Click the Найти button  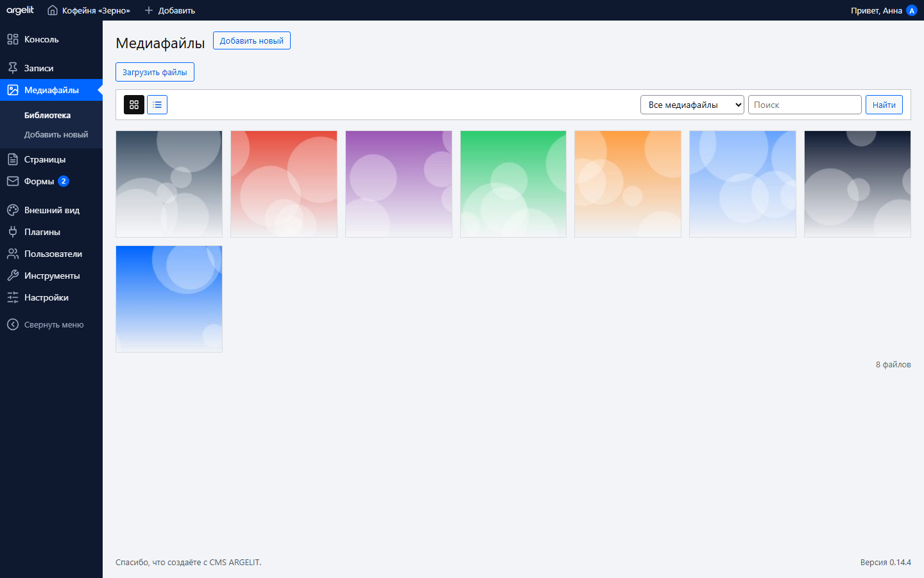pyautogui.click(x=884, y=105)
